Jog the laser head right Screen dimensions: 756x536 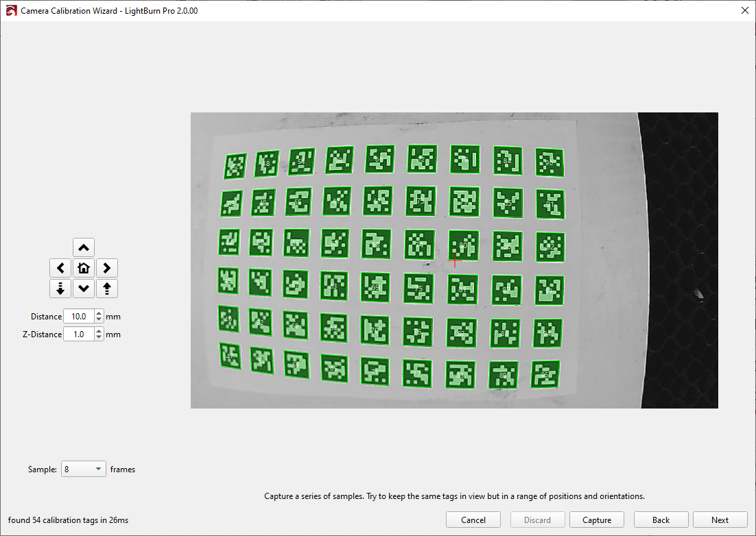pos(106,268)
